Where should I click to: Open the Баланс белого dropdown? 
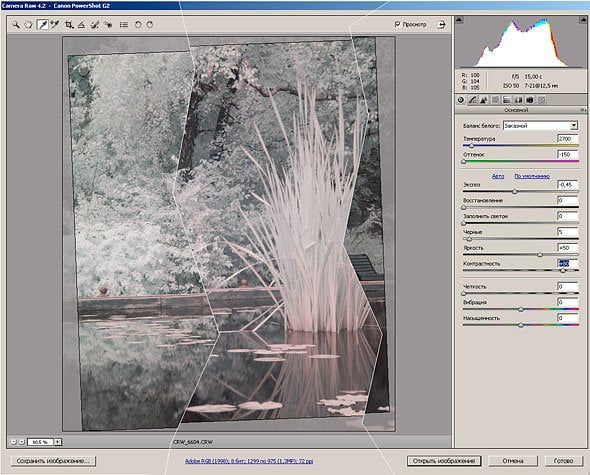tap(540, 126)
